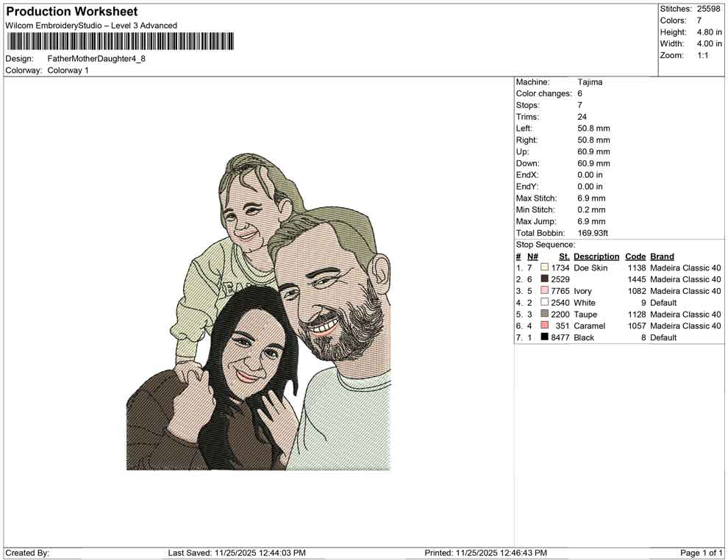Click the 'Brand' column header

[x=662, y=256]
